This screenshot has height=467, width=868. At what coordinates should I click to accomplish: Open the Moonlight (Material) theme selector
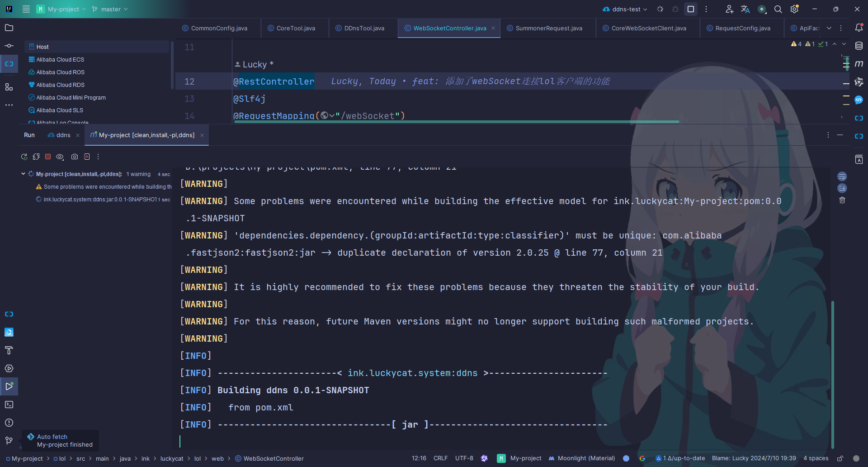(582, 458)
